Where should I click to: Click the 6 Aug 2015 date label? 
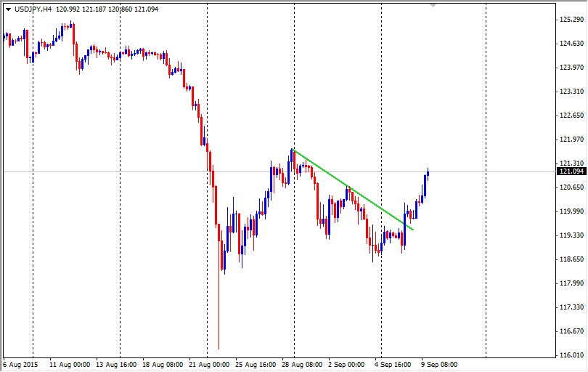20,365
